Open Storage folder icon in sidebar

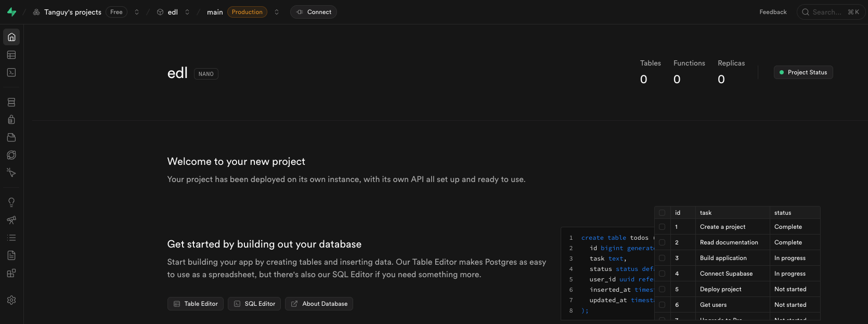point(11,137)
